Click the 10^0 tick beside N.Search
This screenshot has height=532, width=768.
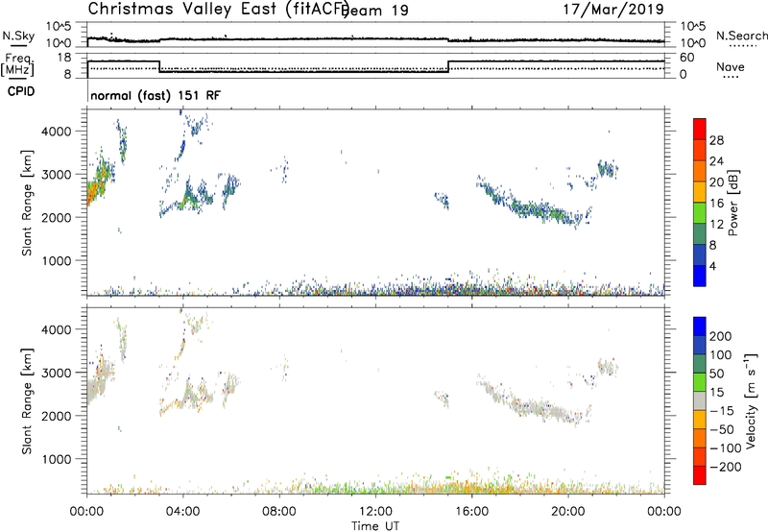coord(693,43)
